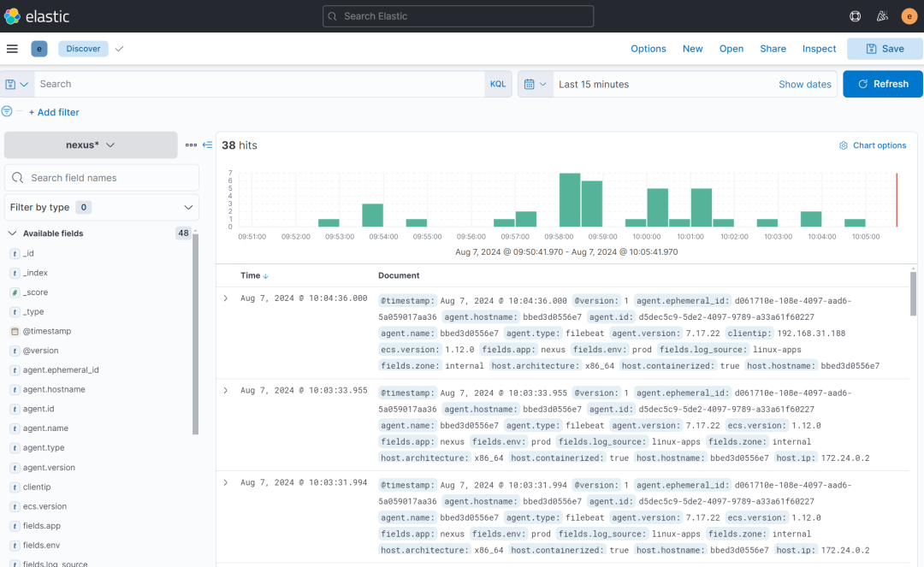Screen dimensions: 924x567
Task: Select the agent.hostname field
Action: (54, 389)
